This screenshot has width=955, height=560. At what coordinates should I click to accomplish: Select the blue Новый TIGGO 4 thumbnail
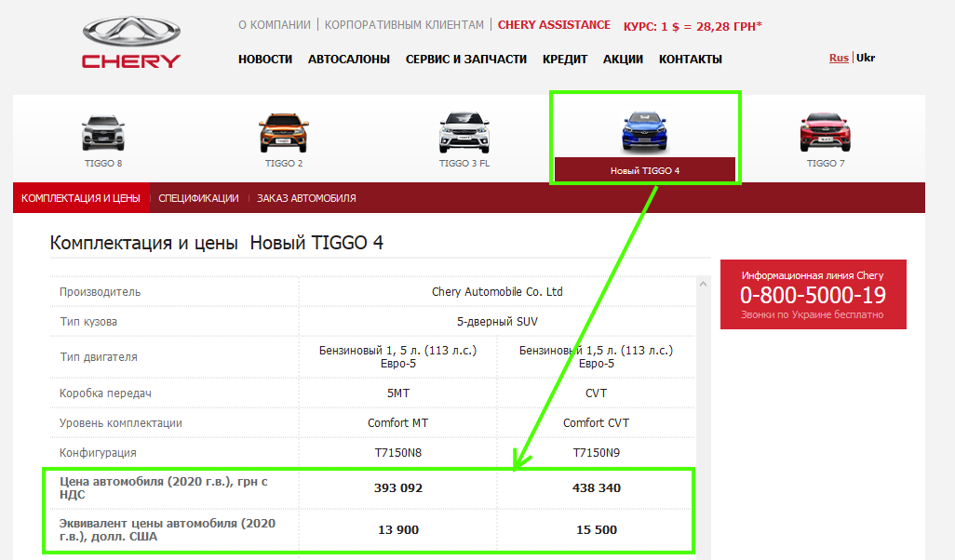644,132
